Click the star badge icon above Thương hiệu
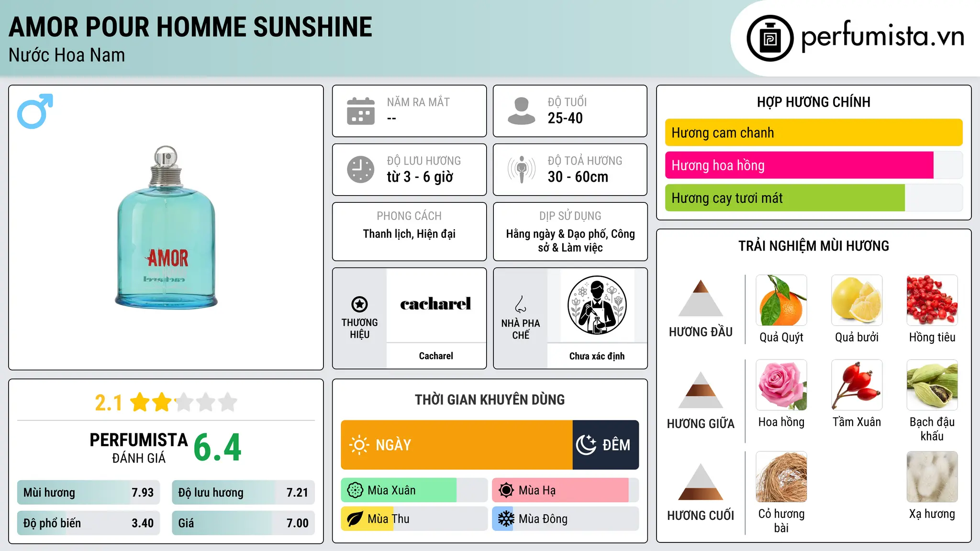This screenshot has height=551, width=980. point(359,304)
